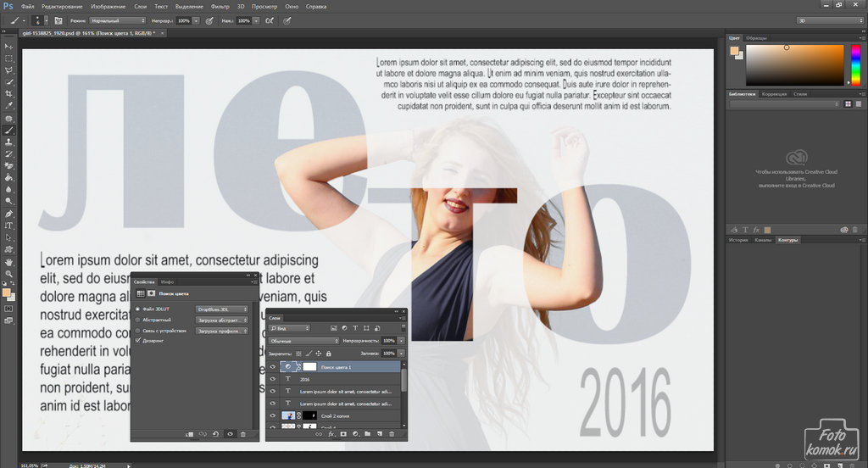Select the Clone Stamp tool
This screenshot has width=868, height=468.
(x=8, y=142)
